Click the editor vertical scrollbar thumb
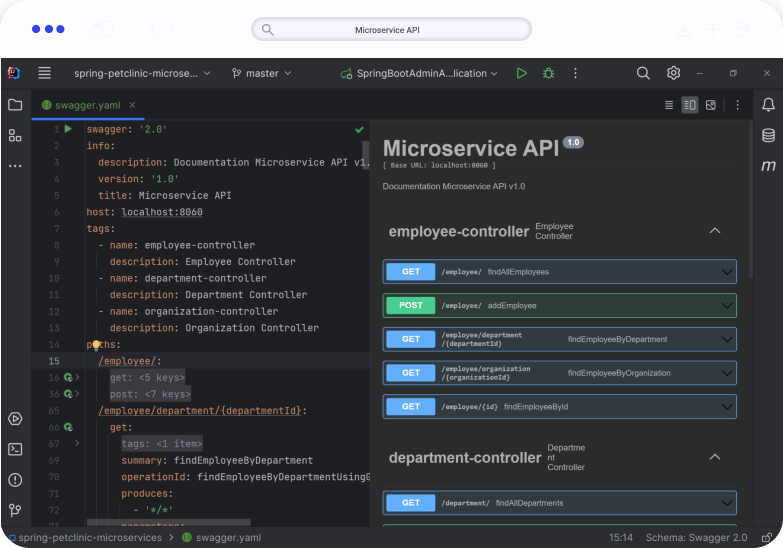The image size is (783, 548). pos(366,155)
